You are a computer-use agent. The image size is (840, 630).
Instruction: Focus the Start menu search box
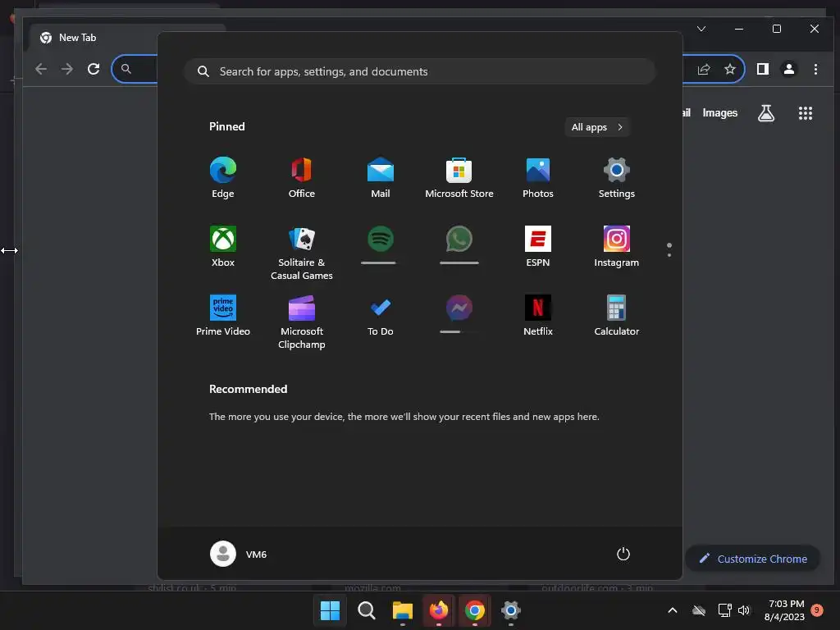point(419,71)
